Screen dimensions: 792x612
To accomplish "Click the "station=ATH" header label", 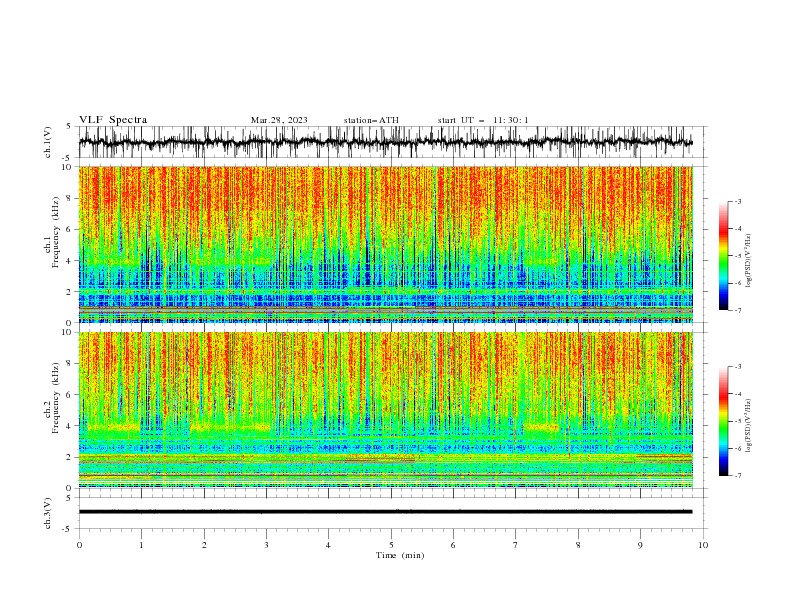I will 371,120.
